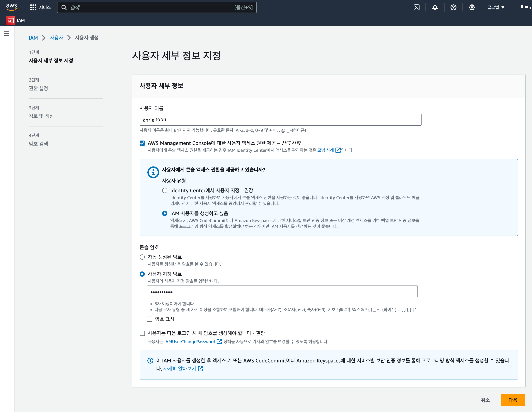Click the AWS logo home icon
This screenshot has height=412, width=532.
pyautogui.click(x=11, y=7)
